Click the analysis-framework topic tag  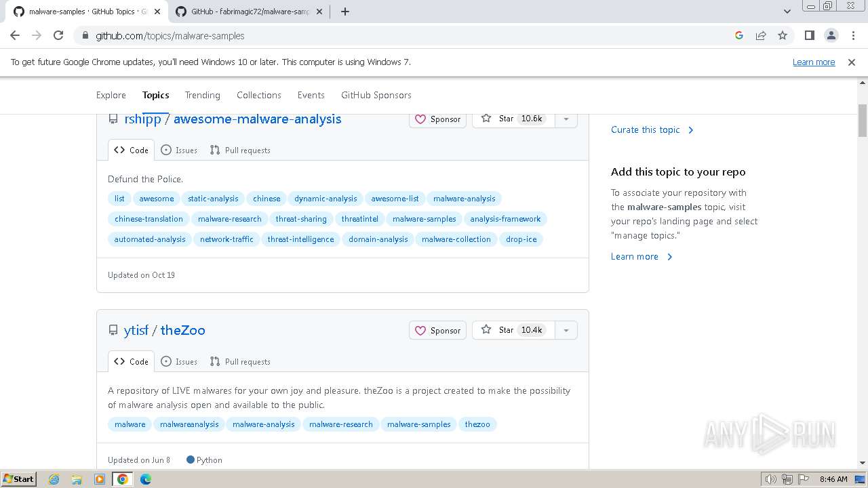(505, 219)
